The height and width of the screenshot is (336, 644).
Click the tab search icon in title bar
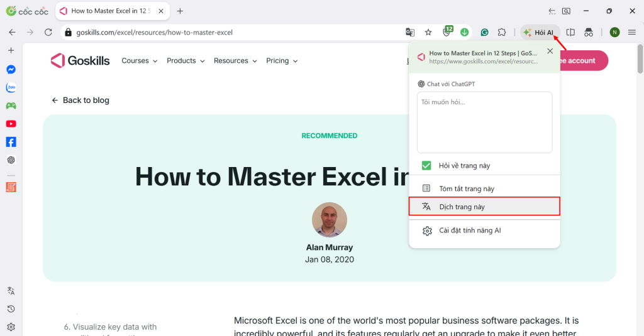click(566, 11)
